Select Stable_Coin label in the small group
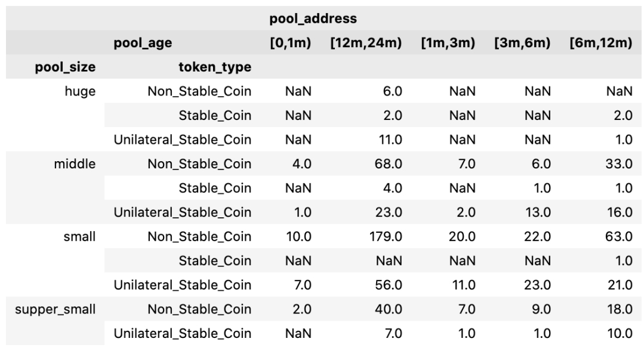 pyautogui.click(x=215, y=261)
